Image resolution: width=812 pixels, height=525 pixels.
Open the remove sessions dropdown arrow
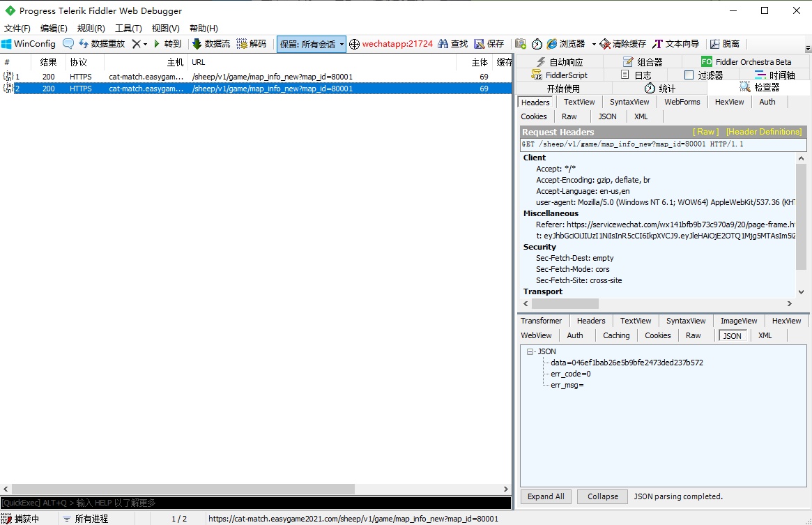145,44
